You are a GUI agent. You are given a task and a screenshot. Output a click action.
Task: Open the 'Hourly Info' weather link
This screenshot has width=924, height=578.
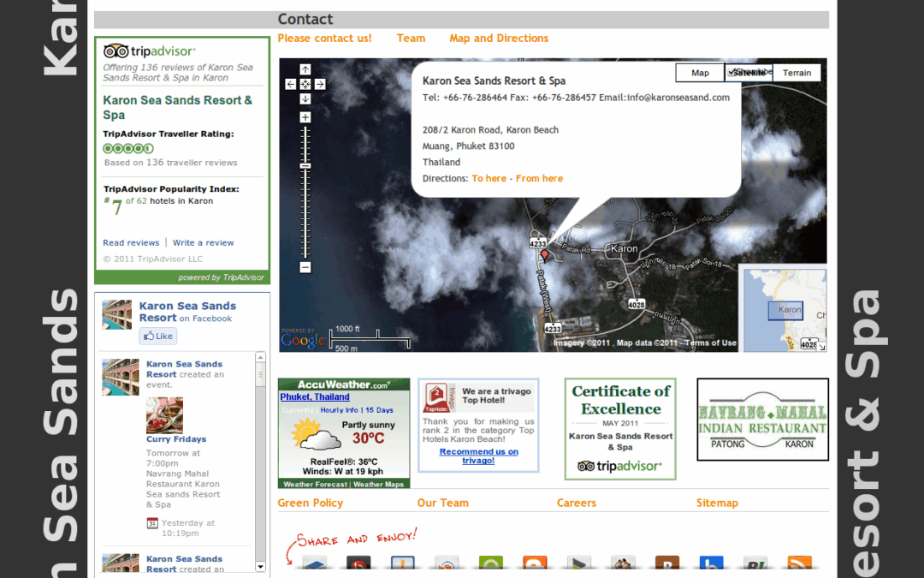tap(339, 410)
